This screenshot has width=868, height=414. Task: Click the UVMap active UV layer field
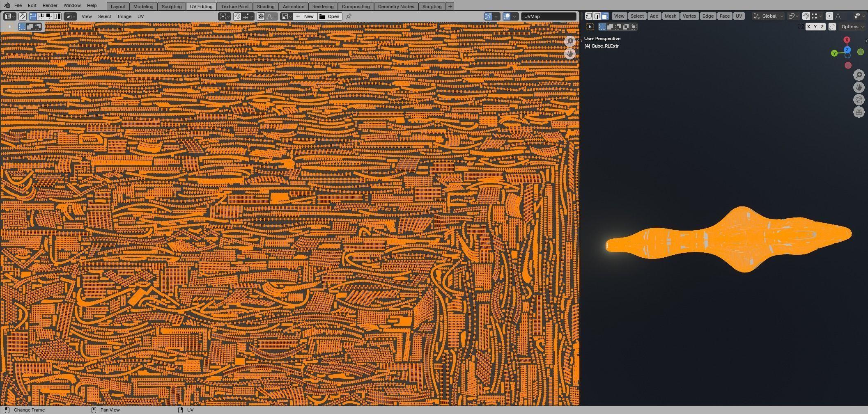tap(549, 16)
